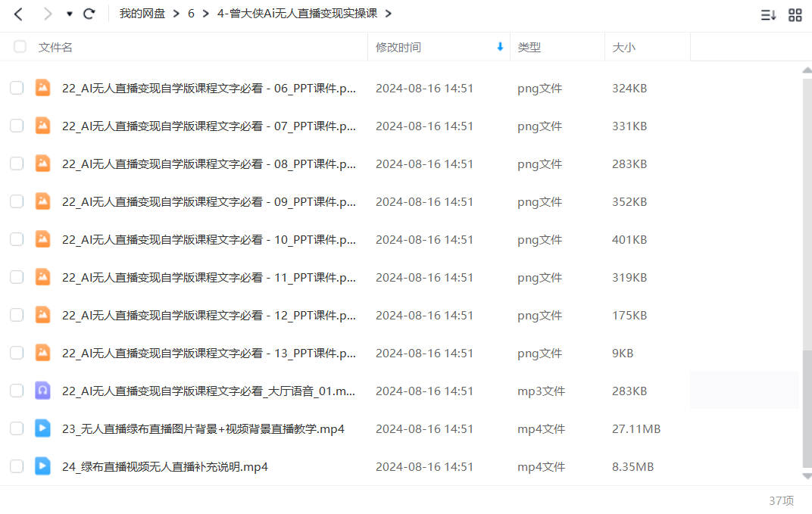The width and height of the screenshot is (812, 514).
Task: Sort files by clicking the 类型 column header
Action: click(x=529, y=46)
